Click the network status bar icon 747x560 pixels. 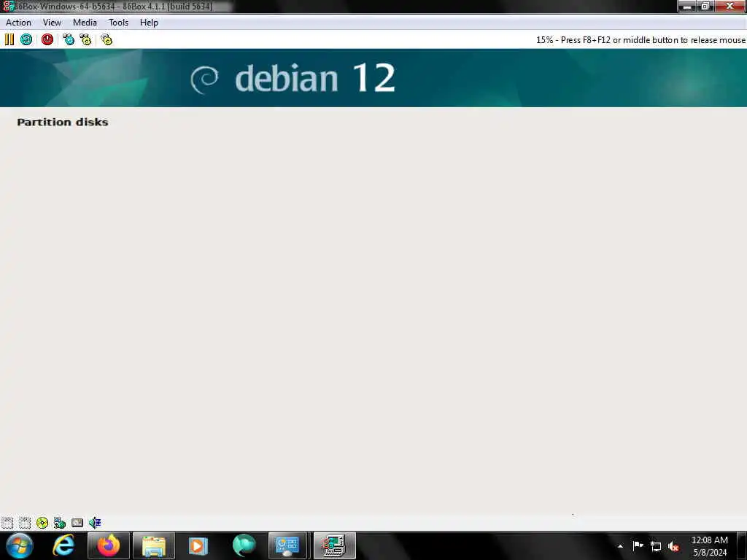60,522
